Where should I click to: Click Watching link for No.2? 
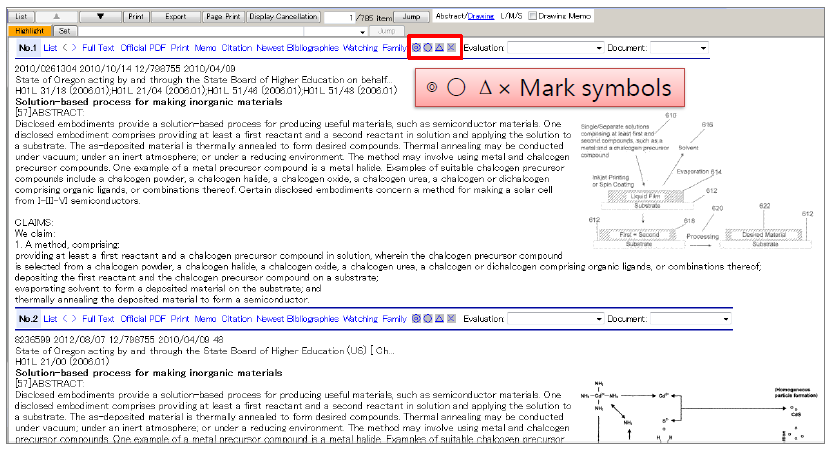point(360,318)
